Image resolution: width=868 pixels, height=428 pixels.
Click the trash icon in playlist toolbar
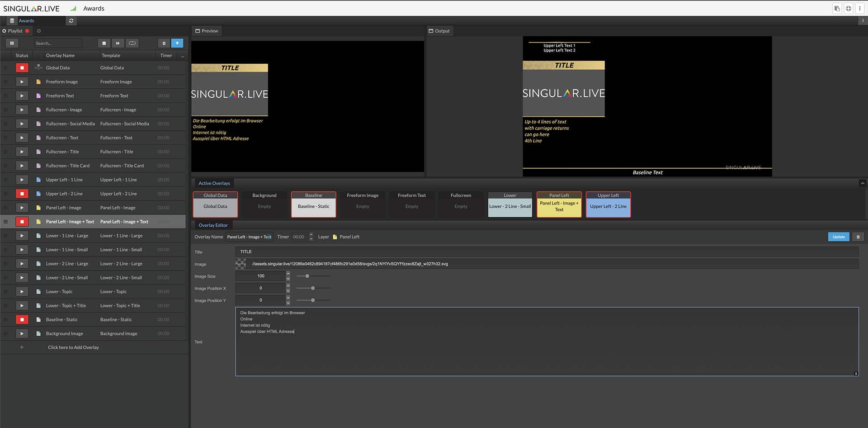click(164, 43)
